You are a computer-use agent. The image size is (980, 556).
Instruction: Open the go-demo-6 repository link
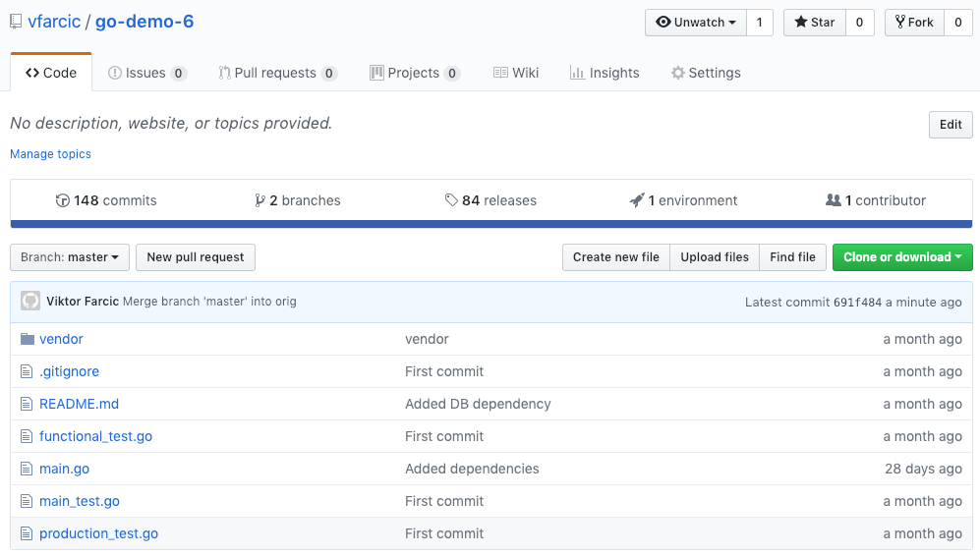[x=144, y=22]
